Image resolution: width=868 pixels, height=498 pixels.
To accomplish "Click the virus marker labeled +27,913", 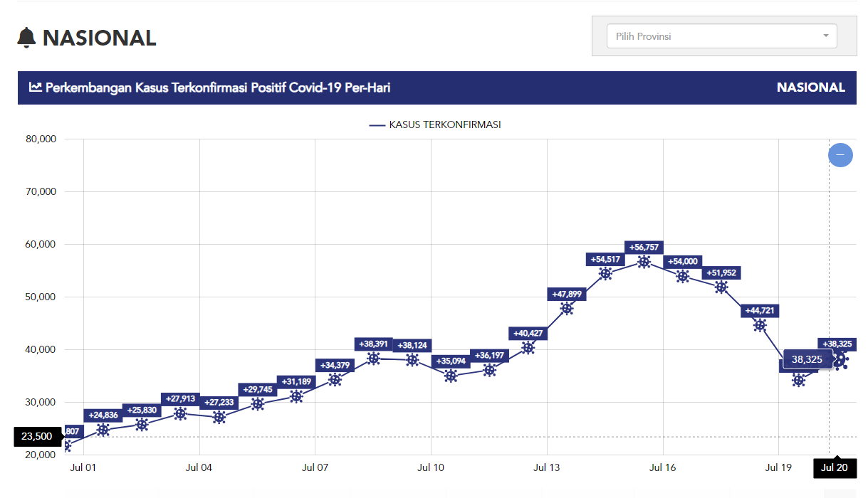I will click(x=180, y=413).
